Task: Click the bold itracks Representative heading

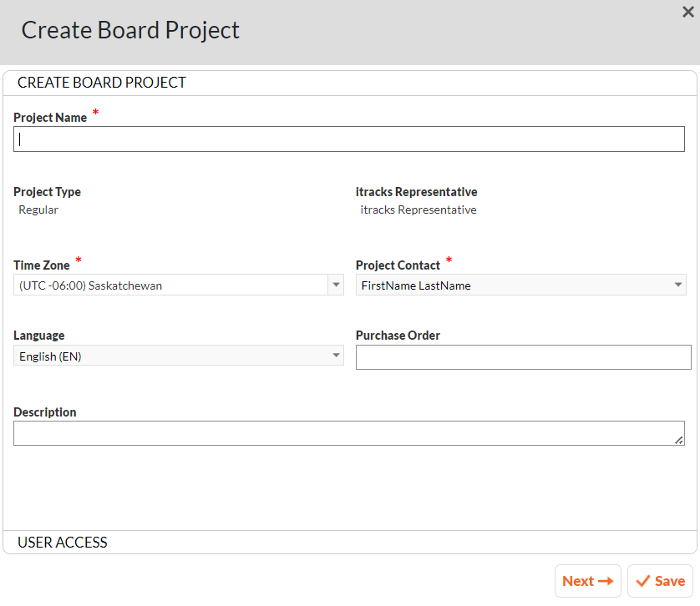Action: 417,191
